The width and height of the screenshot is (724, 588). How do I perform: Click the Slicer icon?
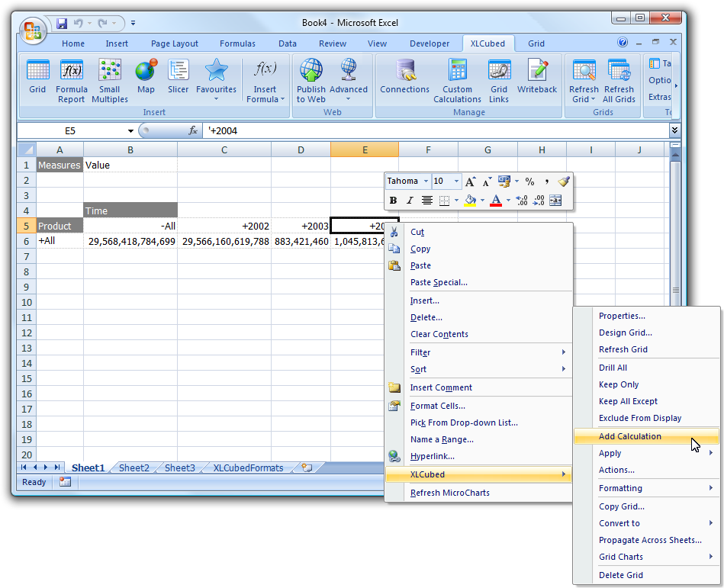click(179, 77)
